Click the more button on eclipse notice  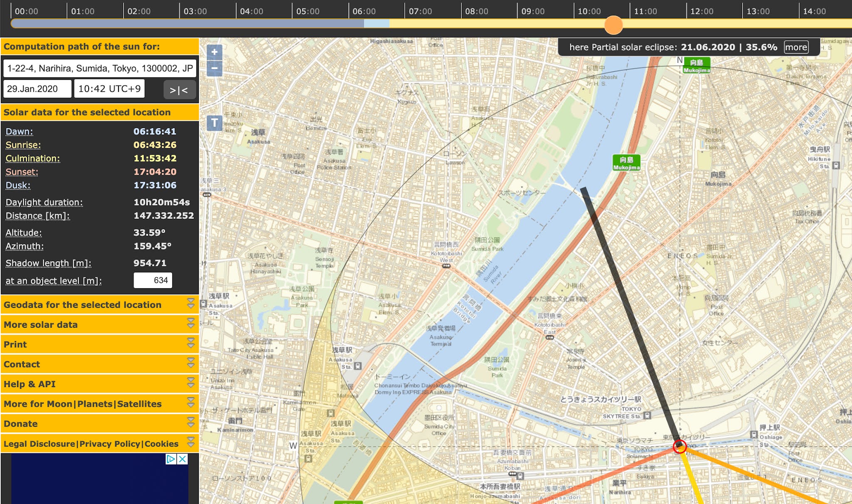coord(796,47)
